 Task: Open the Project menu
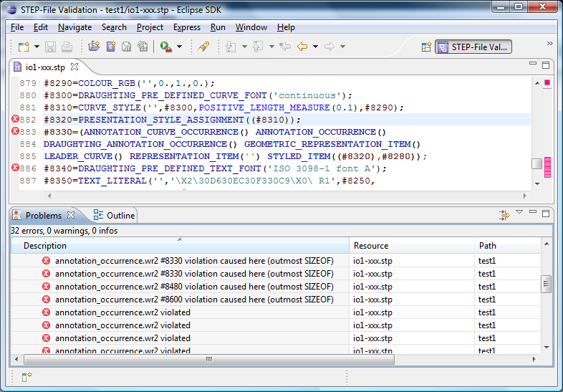tap(150, 27)
